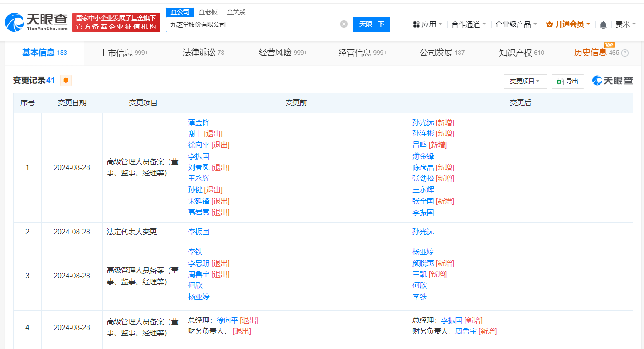Viewport: 644px width, 349px height.
Task: Select the 查公司 search tab
Action: [180, 12]
